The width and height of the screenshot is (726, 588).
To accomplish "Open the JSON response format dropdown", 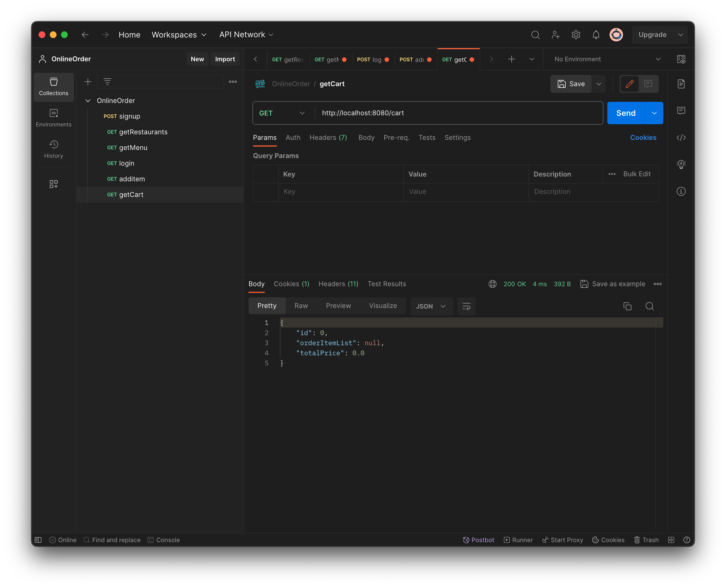I will tap(431, 306).
